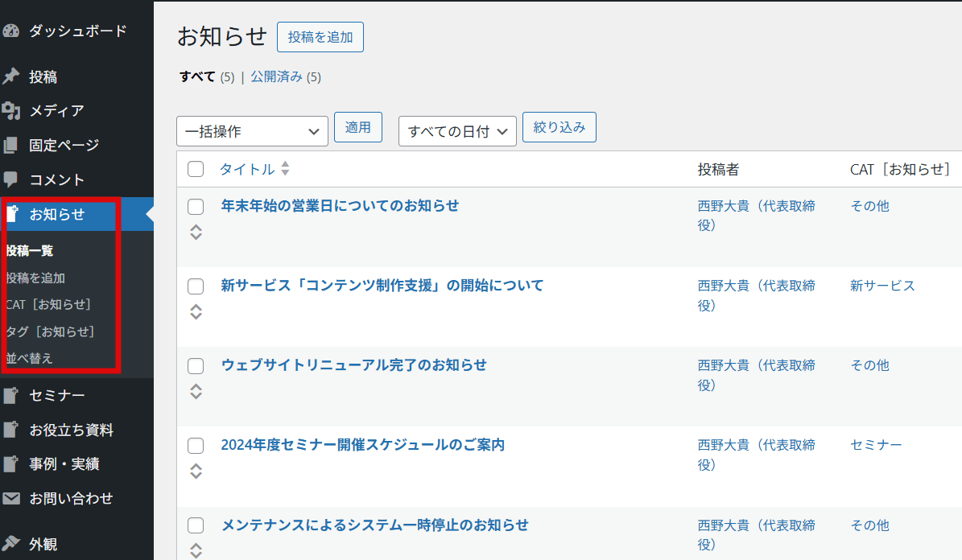
Task: Open the 一括操作 bulk actions dropdown
Action: pyautogui.click(x=252, y=131)
